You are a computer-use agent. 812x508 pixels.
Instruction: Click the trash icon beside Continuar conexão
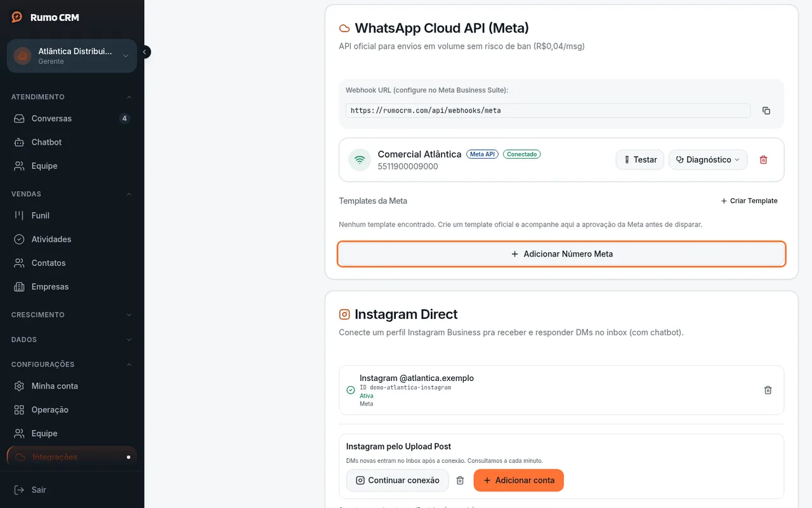[x=461, y=481]
